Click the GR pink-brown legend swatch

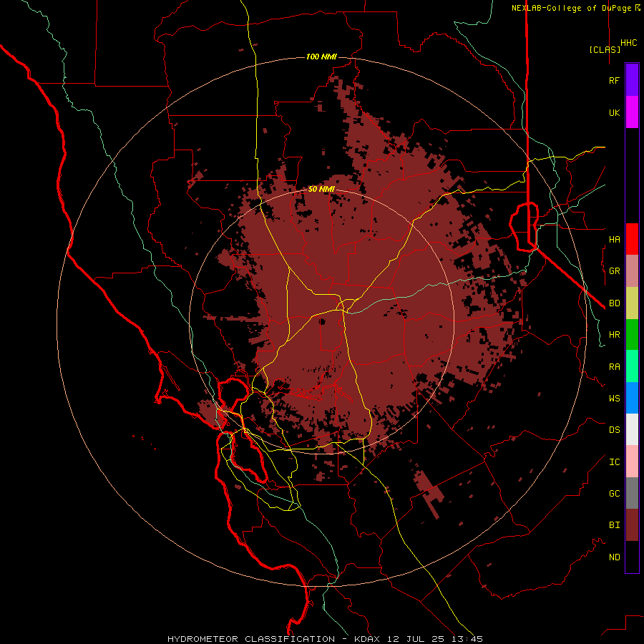point(632,271)
